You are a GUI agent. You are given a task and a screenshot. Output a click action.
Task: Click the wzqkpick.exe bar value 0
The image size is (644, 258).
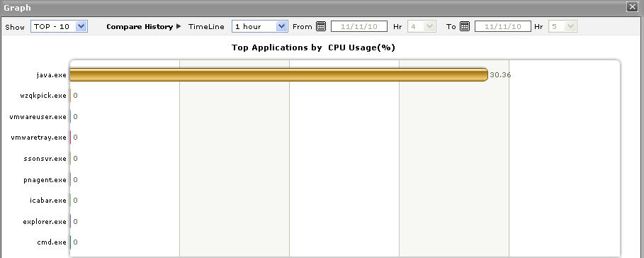(76, 96)
